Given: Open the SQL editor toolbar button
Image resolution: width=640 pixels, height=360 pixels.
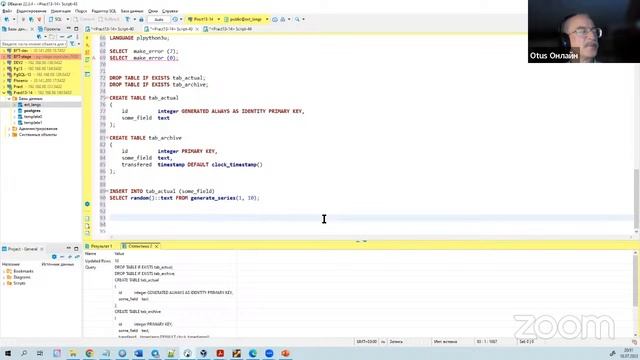Looking at the screenshot, I should point(56,19).
